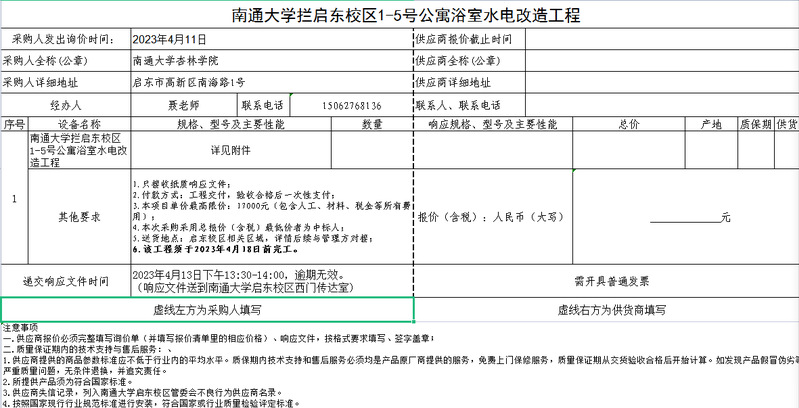The height and width of the screenshot is (408, 799).
Task: Click the 设备名称 column header
Action: click(x=79, y=124)
